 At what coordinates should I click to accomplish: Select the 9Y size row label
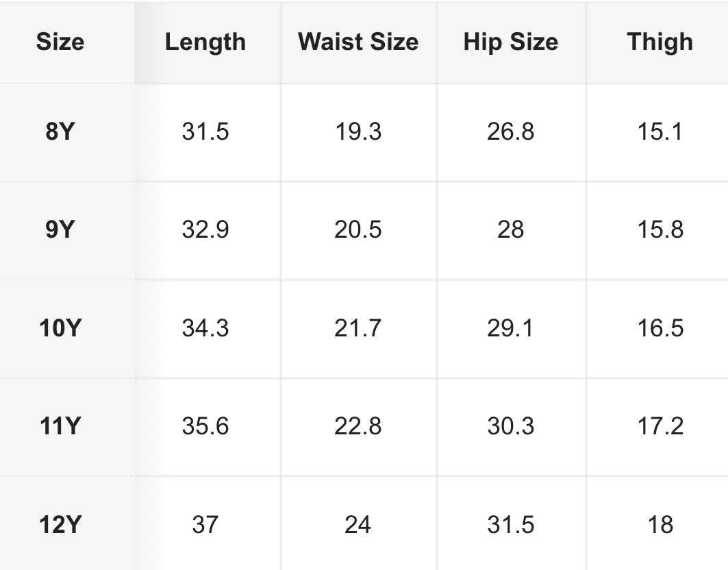pyautogui.click(x=60, y=230)
